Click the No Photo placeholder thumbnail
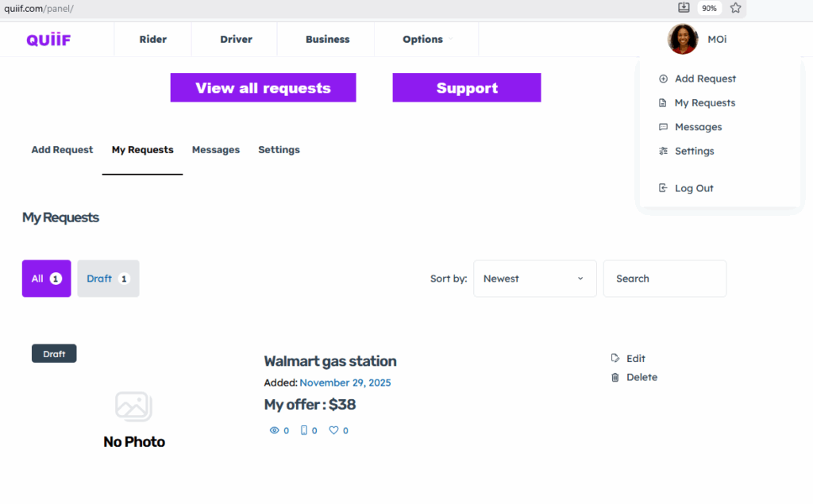This screenshot has width=813, height=504. pos(134,418)
